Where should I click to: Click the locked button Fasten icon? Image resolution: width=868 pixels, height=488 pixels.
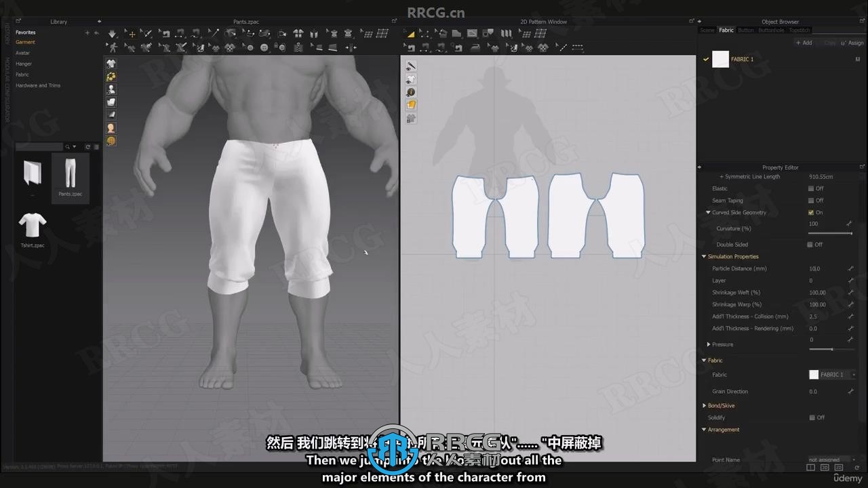[x=281, y=47]
